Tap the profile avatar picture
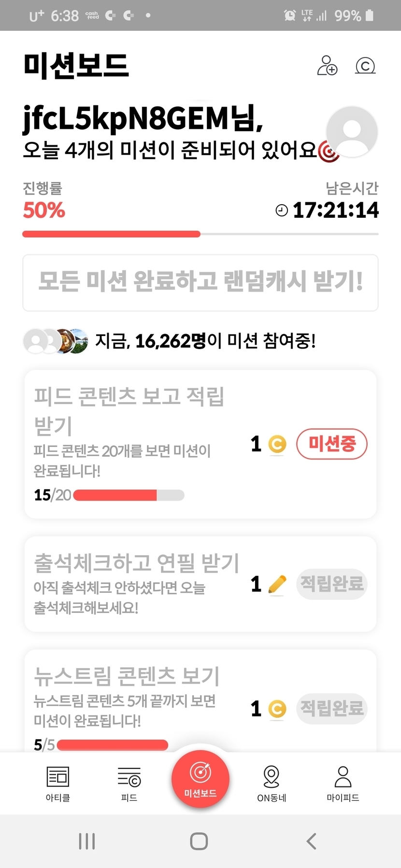The image size is (401, 868). pyautogui.click(x=352, y=132)
